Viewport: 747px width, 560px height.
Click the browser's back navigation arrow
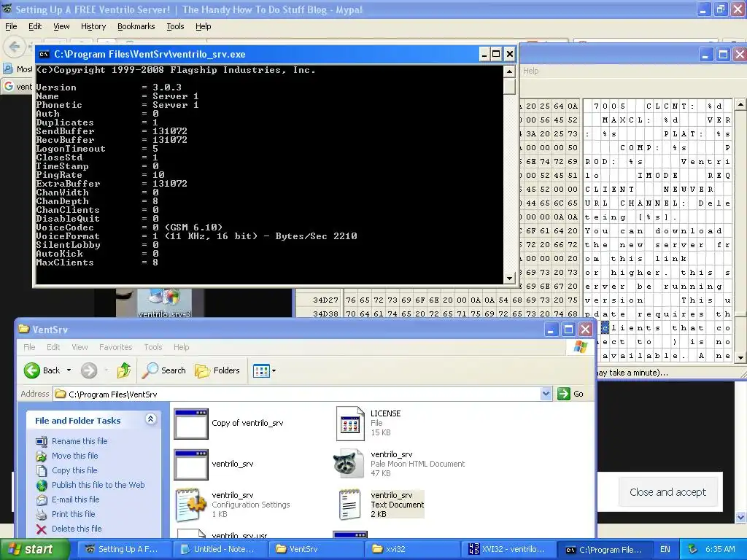15,47
